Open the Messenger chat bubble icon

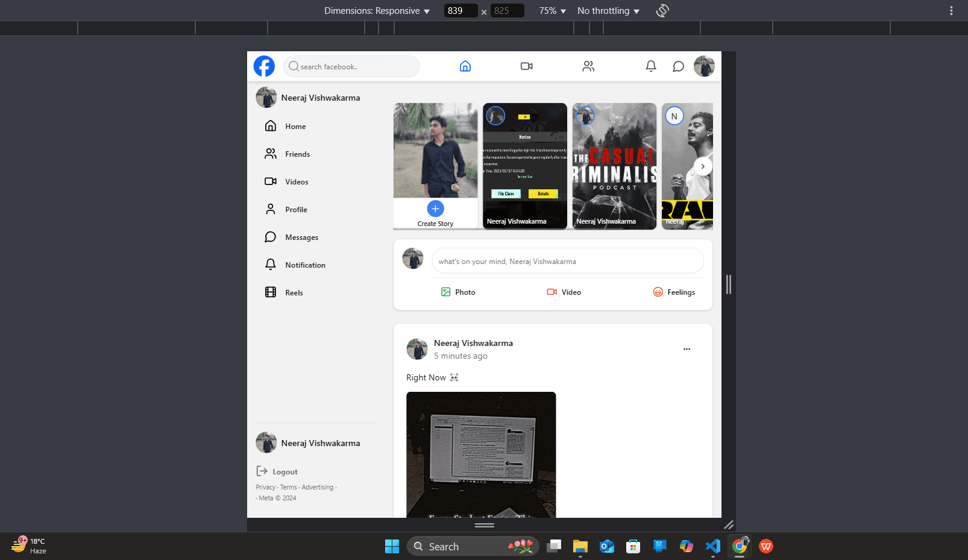[678, 66]
